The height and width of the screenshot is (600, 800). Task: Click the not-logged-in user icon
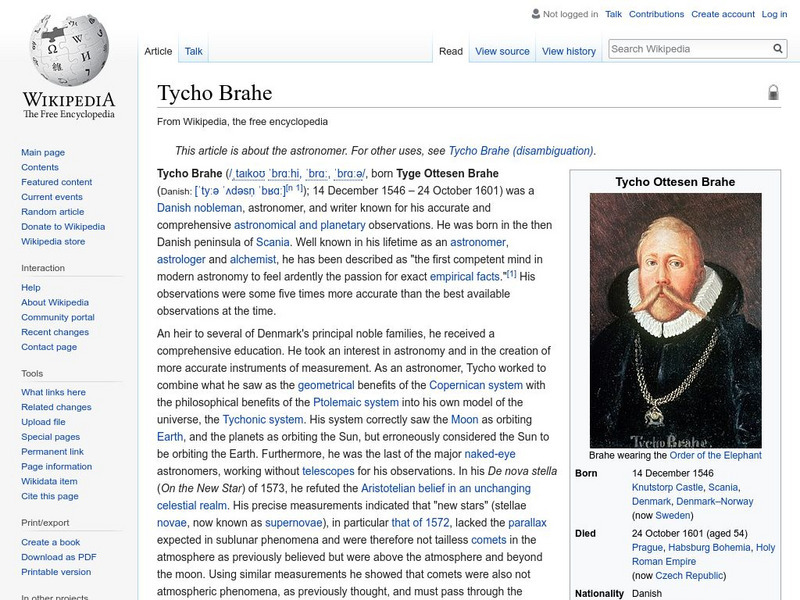pyautogui.click(x=536, y=14)
